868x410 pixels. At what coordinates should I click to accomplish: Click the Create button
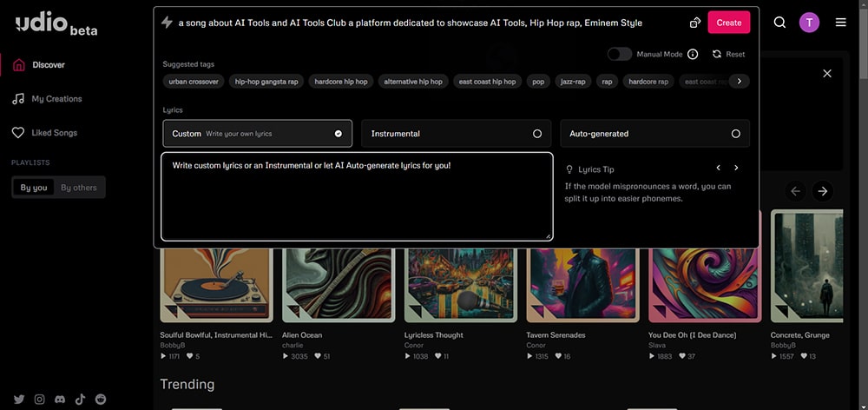728,23
